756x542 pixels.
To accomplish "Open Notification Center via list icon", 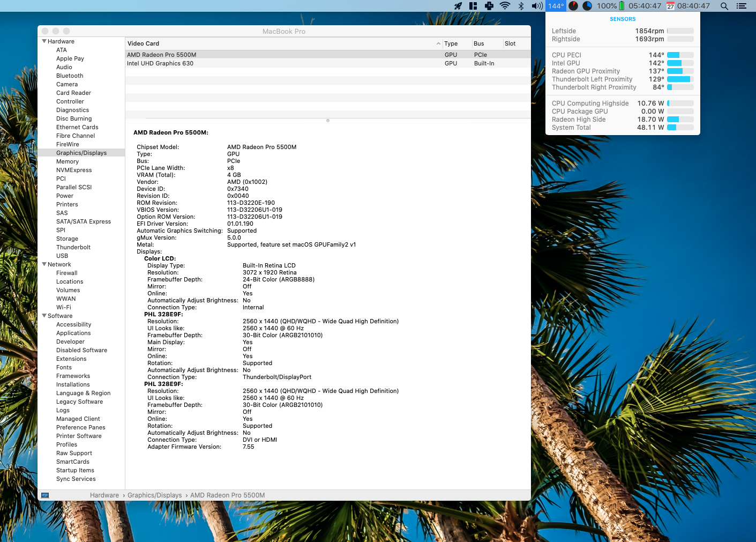I will [x=742, y=6].
